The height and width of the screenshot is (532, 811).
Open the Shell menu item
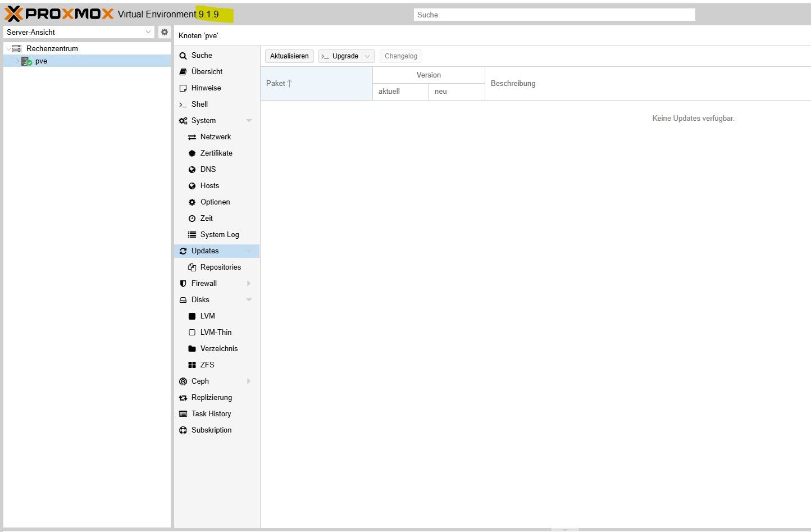[x=217, y=104]
